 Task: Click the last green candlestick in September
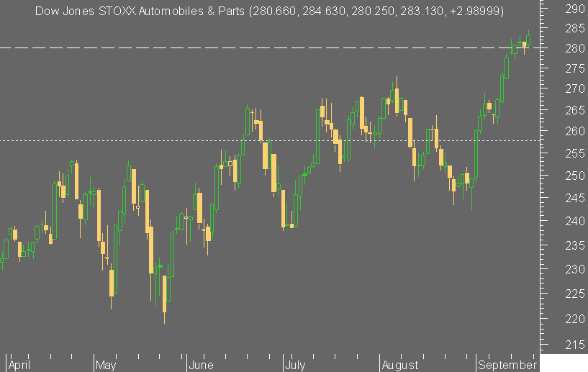click(x=528, y=39)
